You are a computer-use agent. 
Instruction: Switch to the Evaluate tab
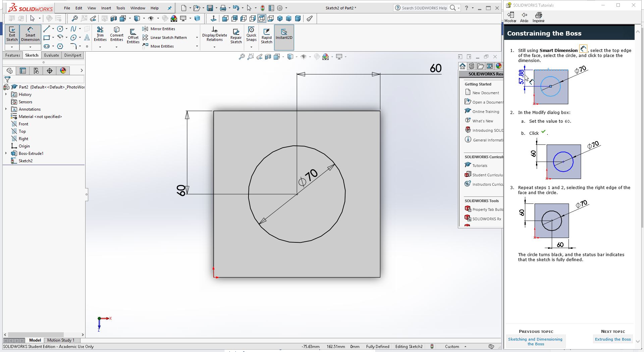click(51, 55)
